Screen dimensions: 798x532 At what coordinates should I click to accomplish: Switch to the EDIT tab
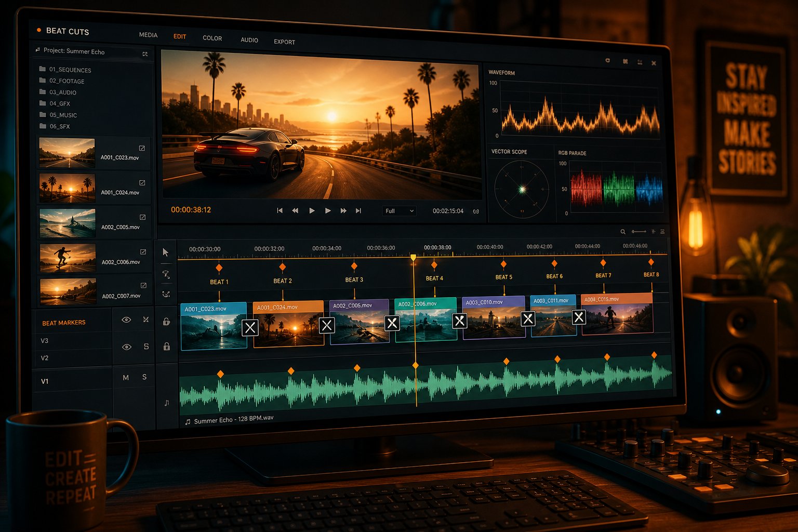[x=180, y=36]
